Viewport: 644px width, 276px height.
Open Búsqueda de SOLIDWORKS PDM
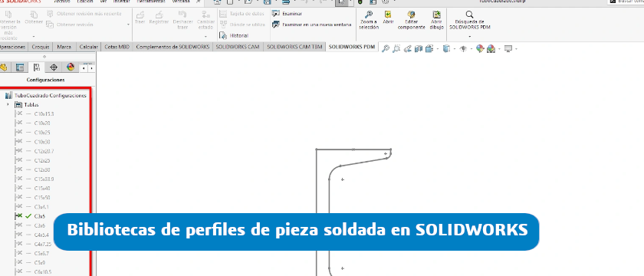click(x=469, y=20)
